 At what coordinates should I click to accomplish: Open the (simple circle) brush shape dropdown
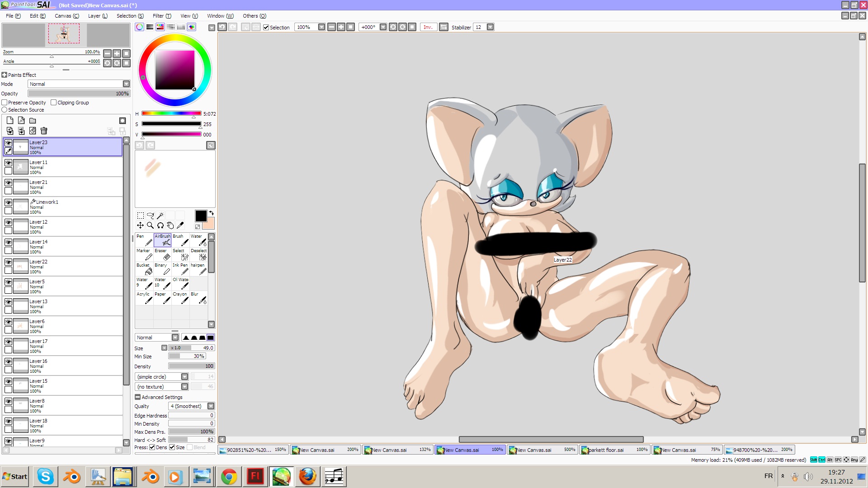coord(184,376)
